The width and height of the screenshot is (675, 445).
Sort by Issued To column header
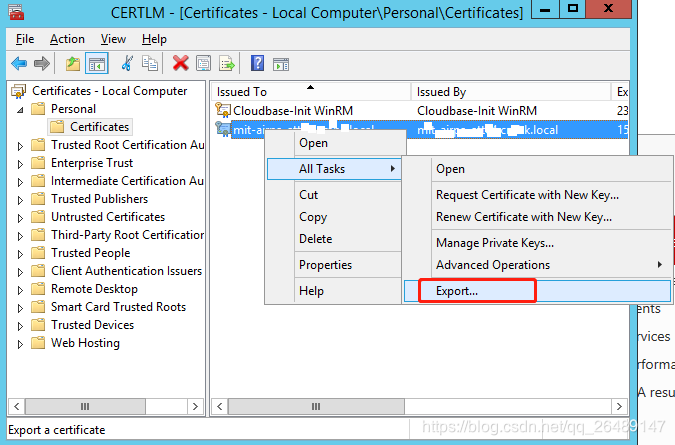pos(311,92)
